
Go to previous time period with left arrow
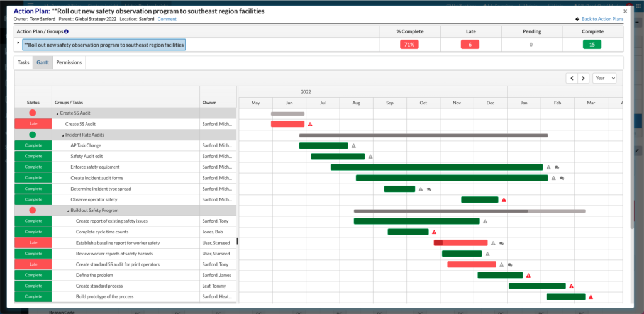(572, 79)
